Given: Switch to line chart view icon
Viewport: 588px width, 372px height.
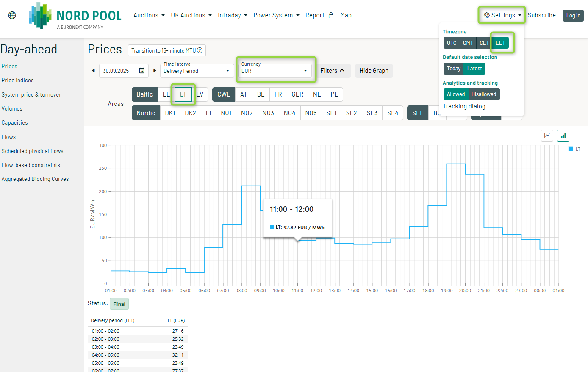Looking at the screenshot, I should 547,136.
